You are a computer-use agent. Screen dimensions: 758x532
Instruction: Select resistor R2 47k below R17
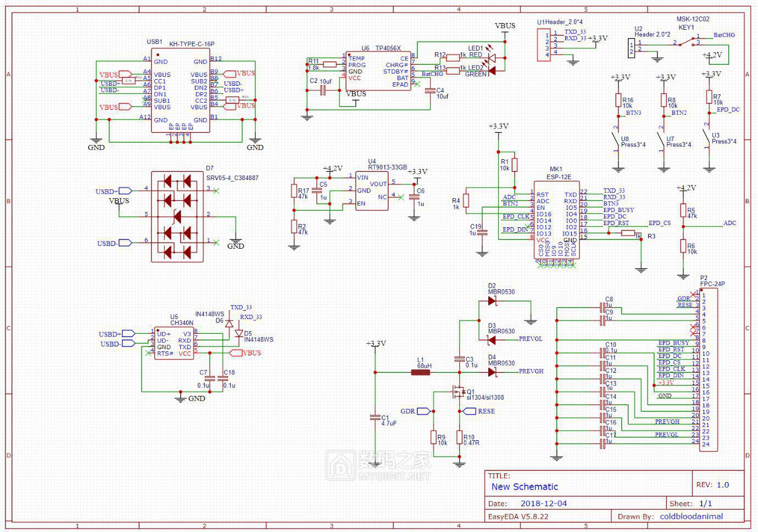click(294, 227)
